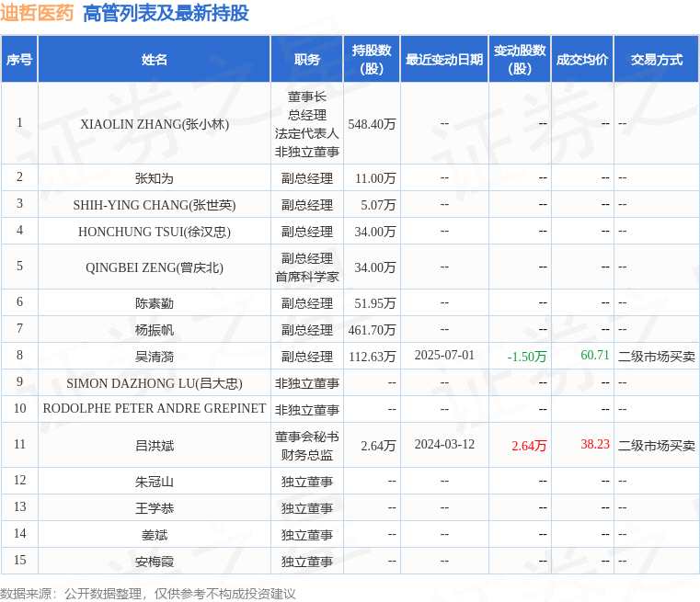The image size is (700, 602).
Task: Click the 副总经理 role in 张知为 row
Action: tap(306, 178)
